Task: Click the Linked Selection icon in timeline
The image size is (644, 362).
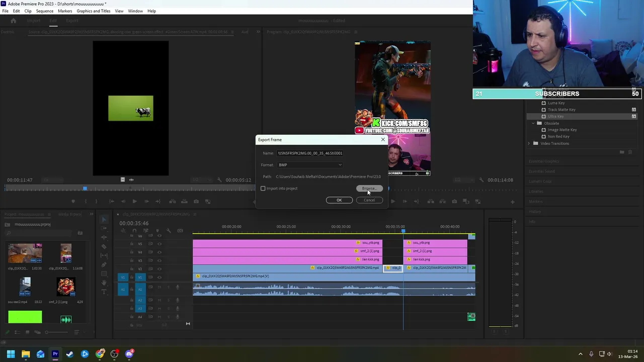Action: click(x=145, y=231)
